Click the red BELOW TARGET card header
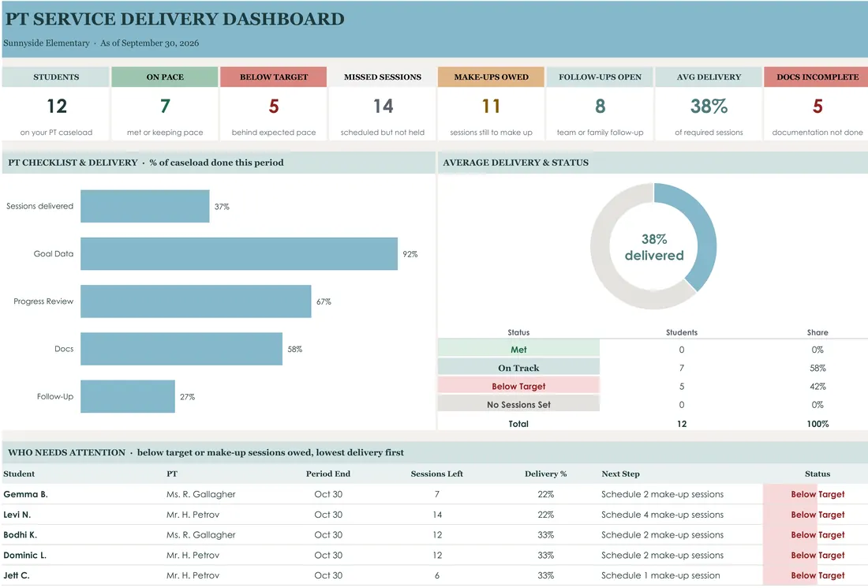The image size is (868, 588). click(274, 77)
